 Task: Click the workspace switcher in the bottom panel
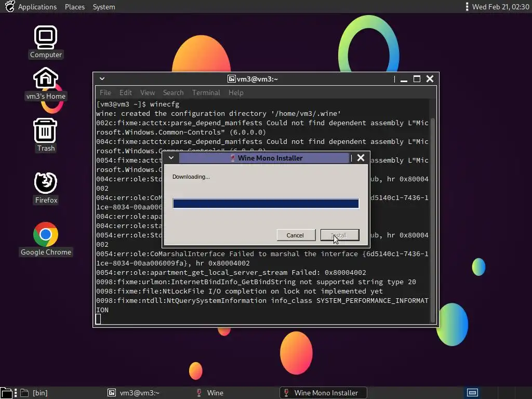(x=472, y=393)
